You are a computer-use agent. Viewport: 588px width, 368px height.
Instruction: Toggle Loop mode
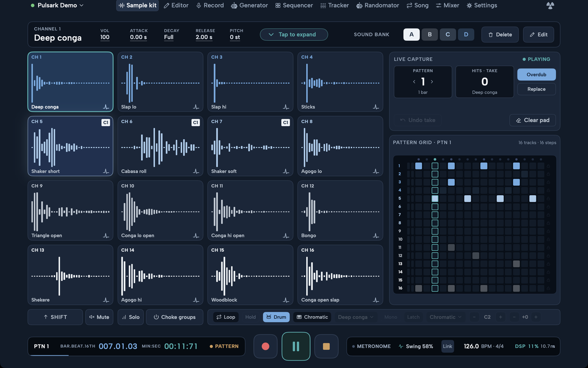point(226,317)
